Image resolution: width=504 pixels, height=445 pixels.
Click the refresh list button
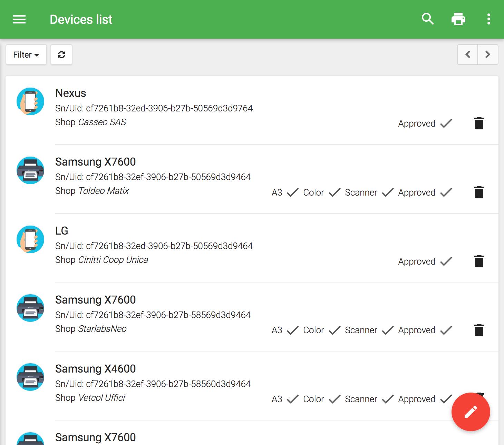pos(61,55)
